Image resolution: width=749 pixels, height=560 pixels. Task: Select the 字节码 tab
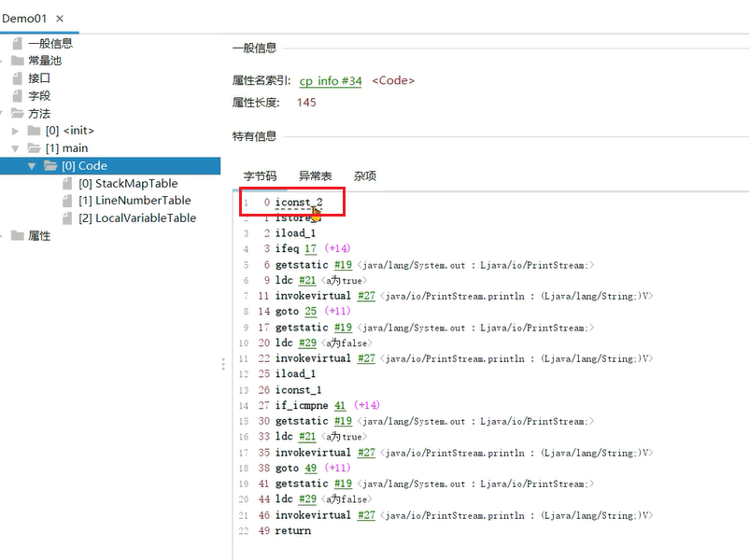click(x=260, y=175)
